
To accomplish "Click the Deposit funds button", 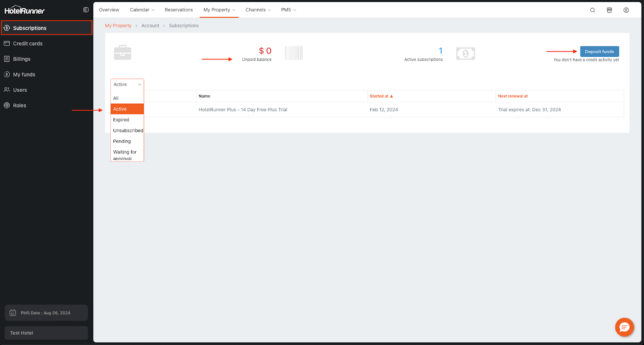I will point(599,52).
